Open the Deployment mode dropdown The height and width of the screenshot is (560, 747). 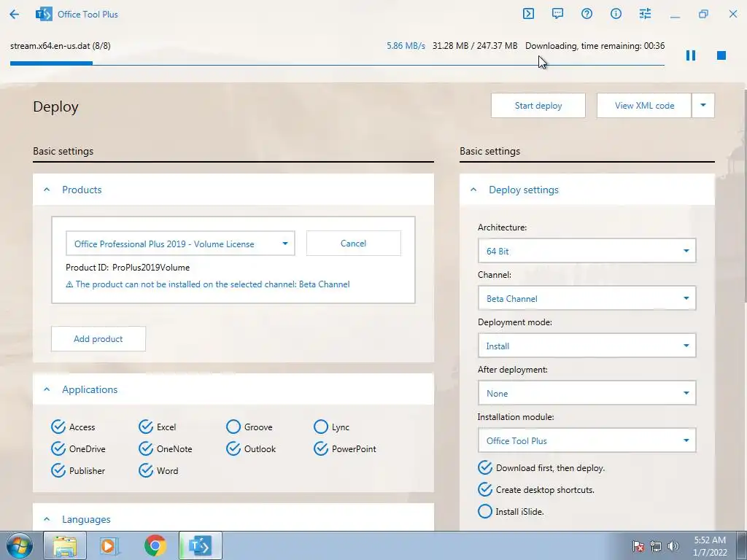pyautogui.click(x=587, y=346)
